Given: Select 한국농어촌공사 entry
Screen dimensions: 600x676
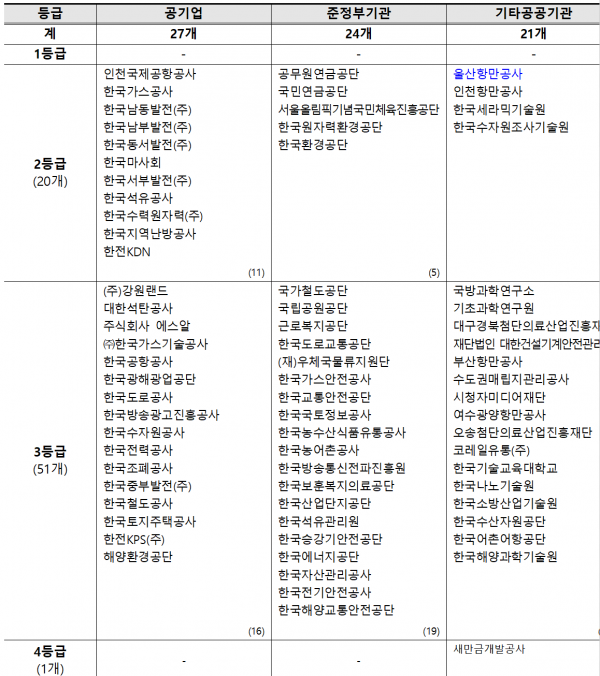Looking at the screenshot, I should [x=319, y=450].
